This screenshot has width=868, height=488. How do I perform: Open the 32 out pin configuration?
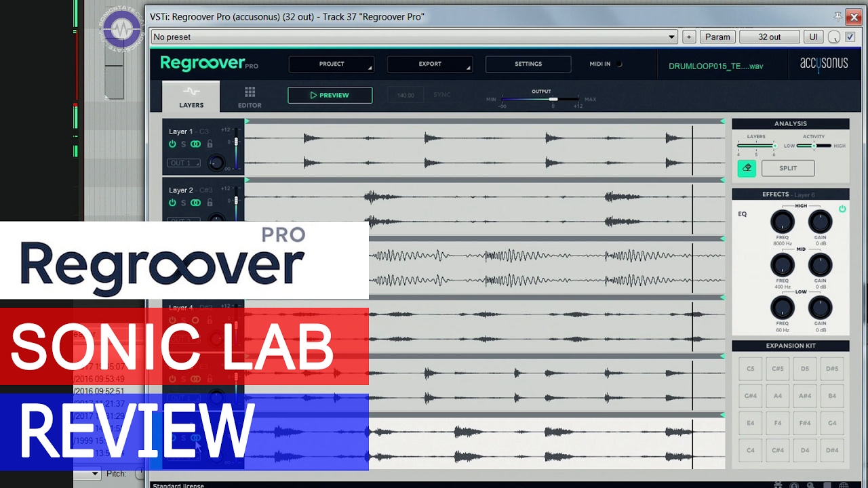(x=770, y=37)
